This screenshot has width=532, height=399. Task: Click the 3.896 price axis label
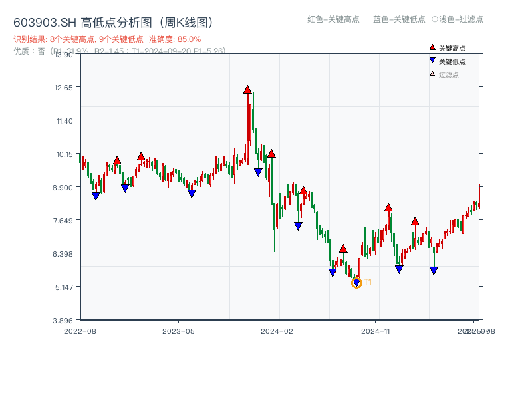pos(63,321)
